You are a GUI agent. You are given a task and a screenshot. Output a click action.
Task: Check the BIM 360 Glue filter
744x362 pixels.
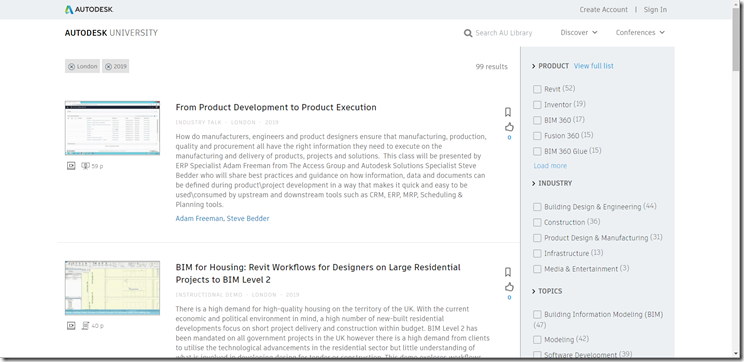coord(537,151)
